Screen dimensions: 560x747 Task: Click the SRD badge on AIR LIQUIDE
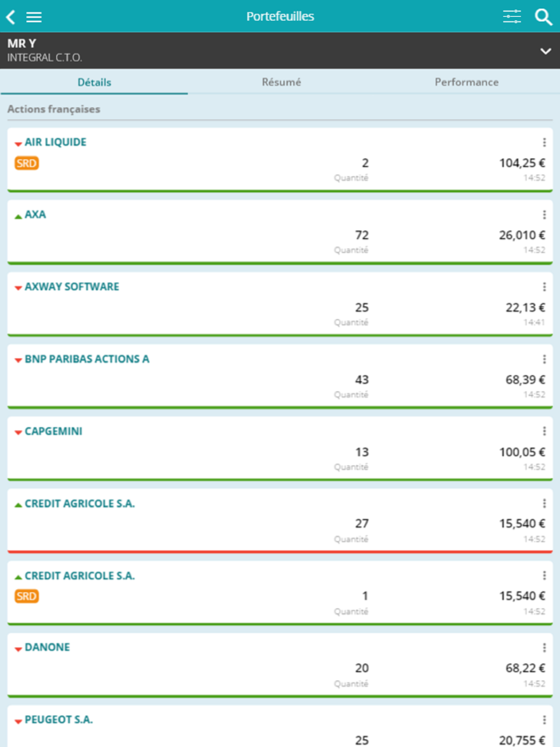[26, 164]
